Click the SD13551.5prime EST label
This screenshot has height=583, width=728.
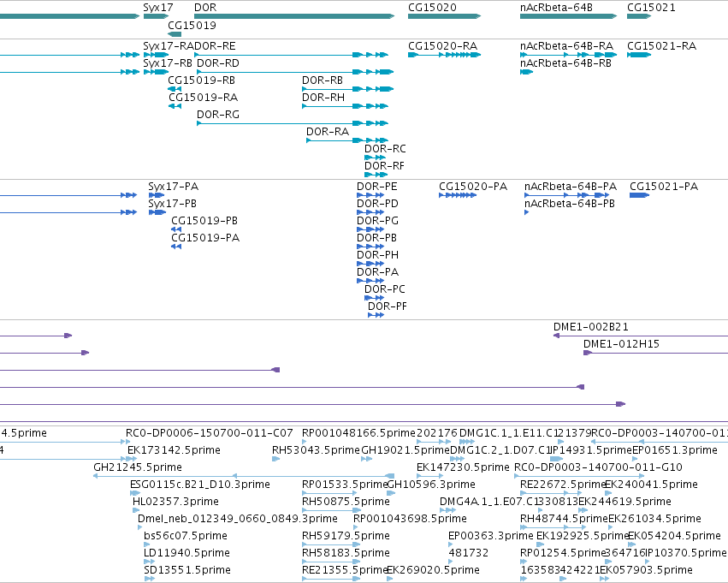(187, 571)
